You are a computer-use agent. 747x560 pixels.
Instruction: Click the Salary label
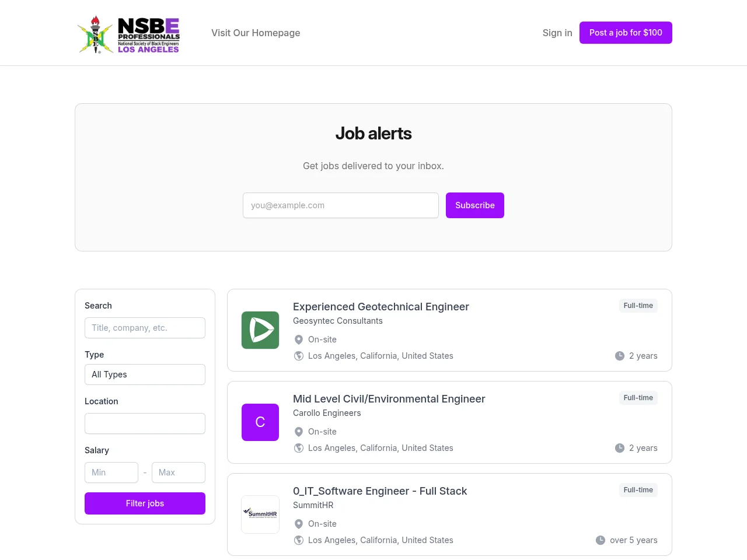[x=97, y=450]
